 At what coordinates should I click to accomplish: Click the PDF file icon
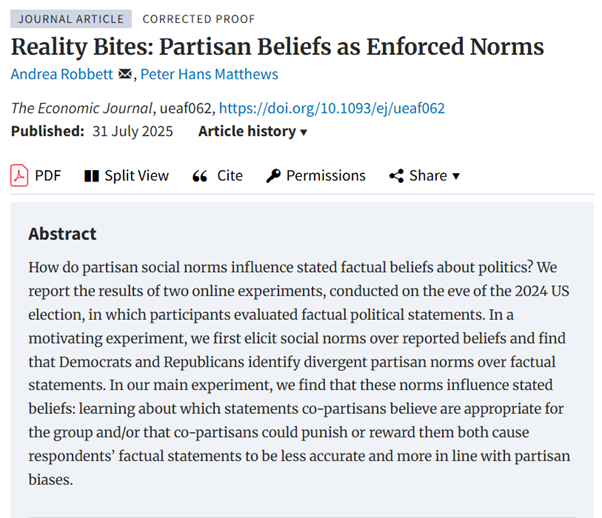click(x=19, y=176)
